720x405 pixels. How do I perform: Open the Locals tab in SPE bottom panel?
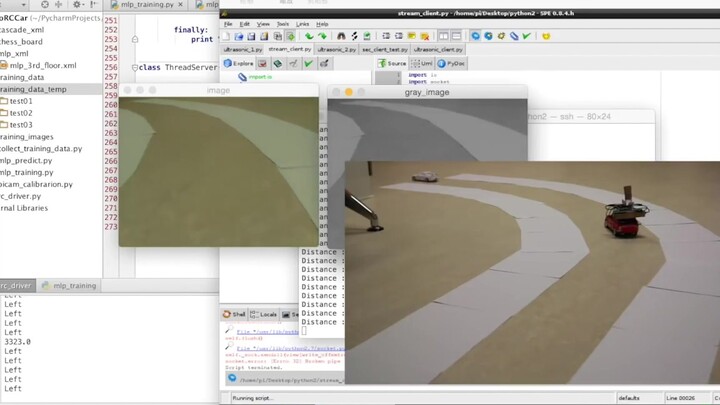click(x=264, y=314)
